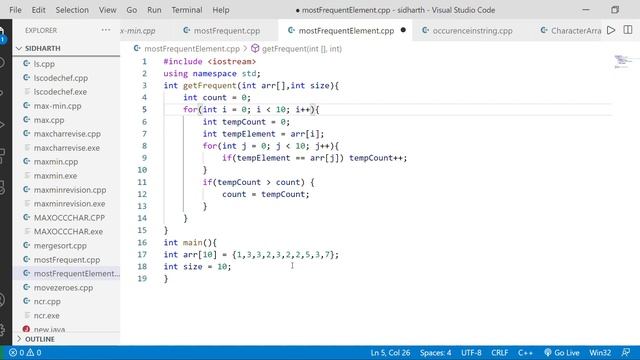Select maxcharrevise.exe file

67,148
